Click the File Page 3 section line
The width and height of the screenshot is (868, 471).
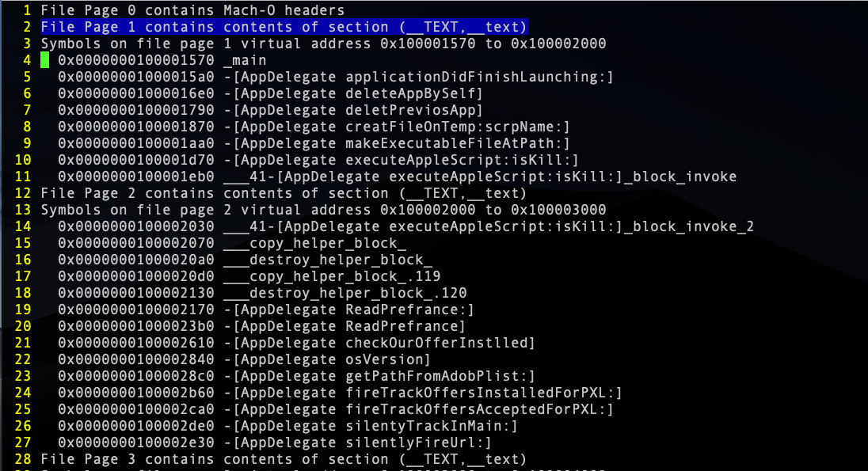click(x=284, y=459)
